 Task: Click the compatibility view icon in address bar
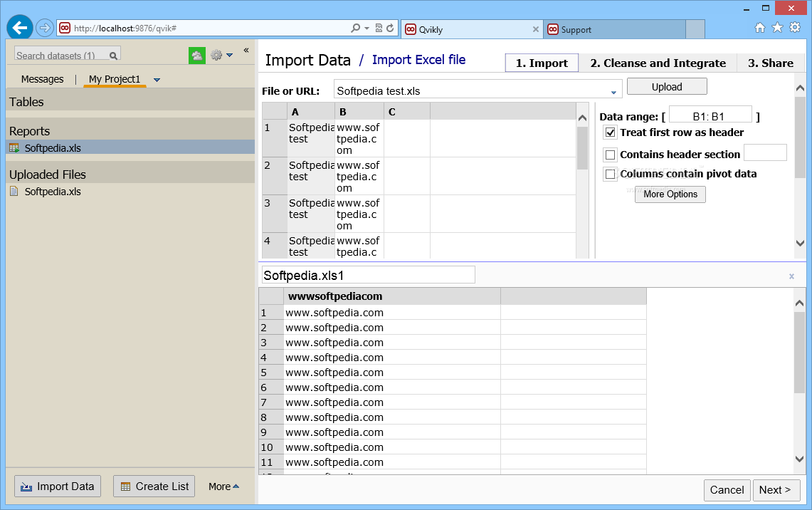379,28
